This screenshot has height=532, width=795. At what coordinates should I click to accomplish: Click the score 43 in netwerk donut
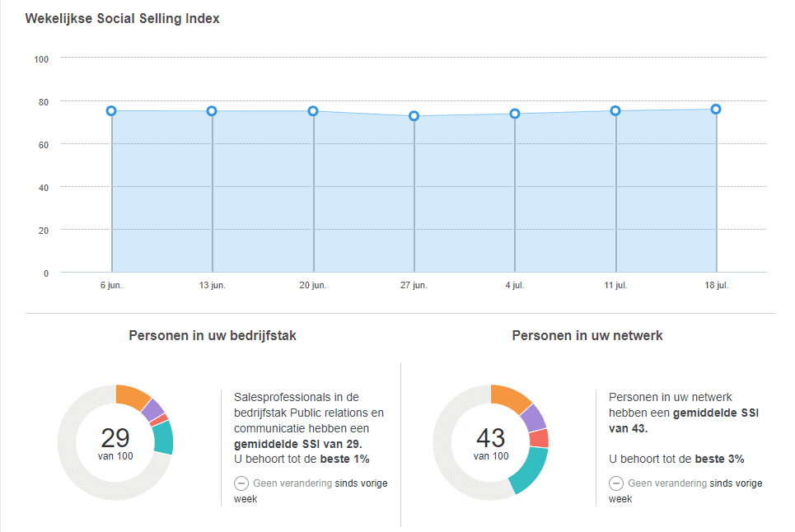(491, 437)
